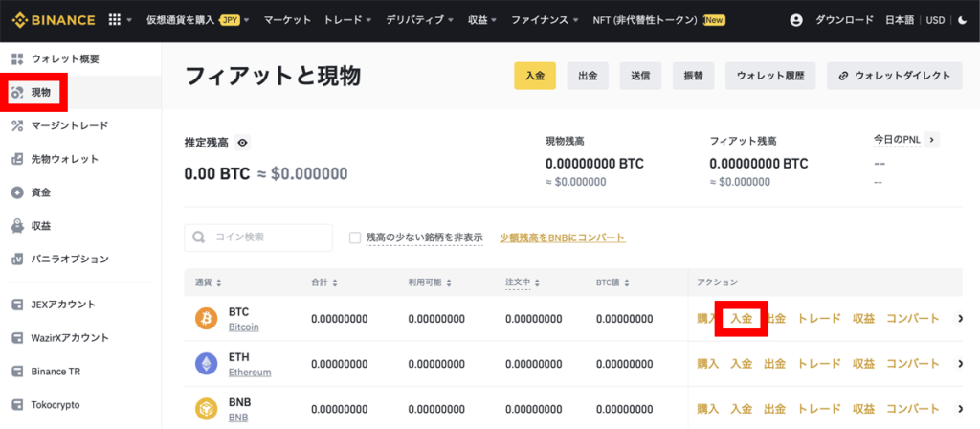Expand more actions arrow in ETH row
Screen dimensions: 980x429
[x=961, y=363]
